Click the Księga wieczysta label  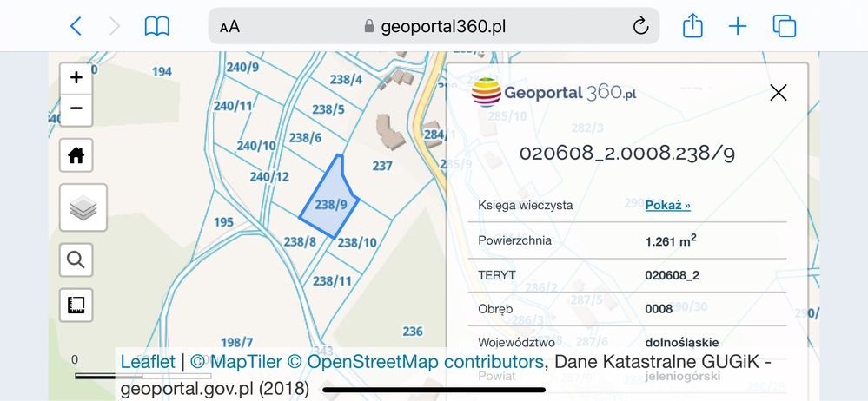click(x=526, y=205)
